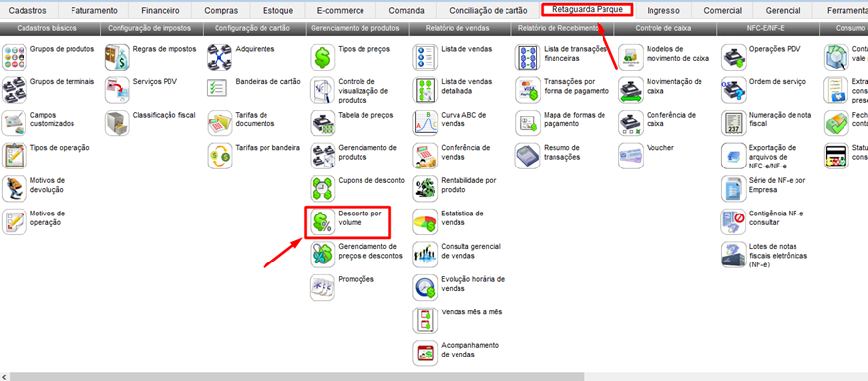Switch to the Financeiro tab
Image resolution: width=868 pixels, height=381 pixels.
pos(161,11)
